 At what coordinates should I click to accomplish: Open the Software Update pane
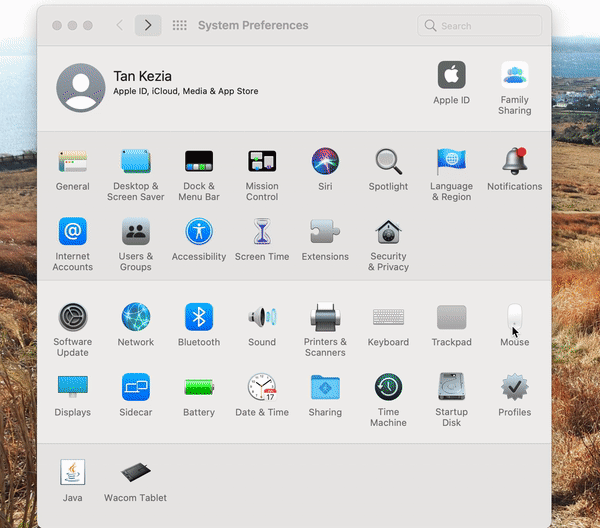73,318
